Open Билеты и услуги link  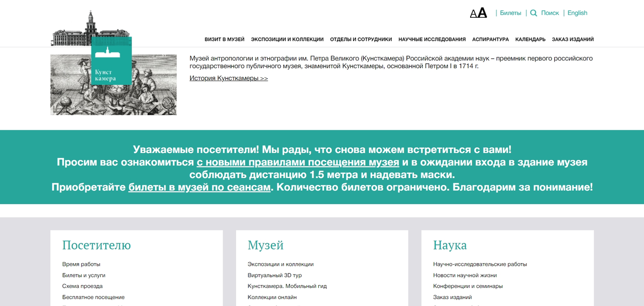coord(84,275)
